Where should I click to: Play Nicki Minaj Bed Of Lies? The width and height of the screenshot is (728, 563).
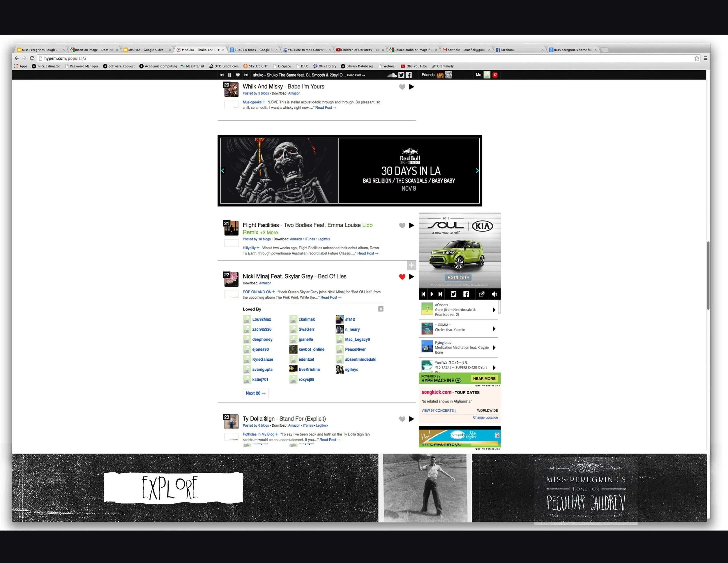pos(412,277)
